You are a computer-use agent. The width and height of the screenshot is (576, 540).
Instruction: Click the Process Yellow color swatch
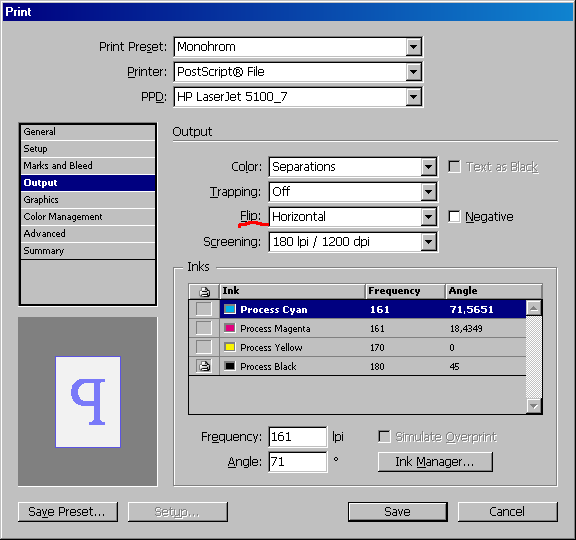230,347
